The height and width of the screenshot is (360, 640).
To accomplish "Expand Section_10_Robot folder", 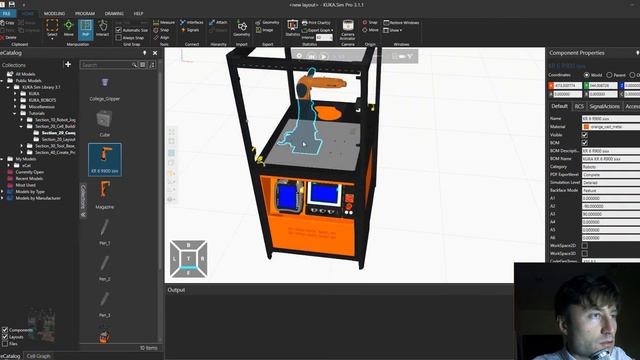I will (22, 120).
